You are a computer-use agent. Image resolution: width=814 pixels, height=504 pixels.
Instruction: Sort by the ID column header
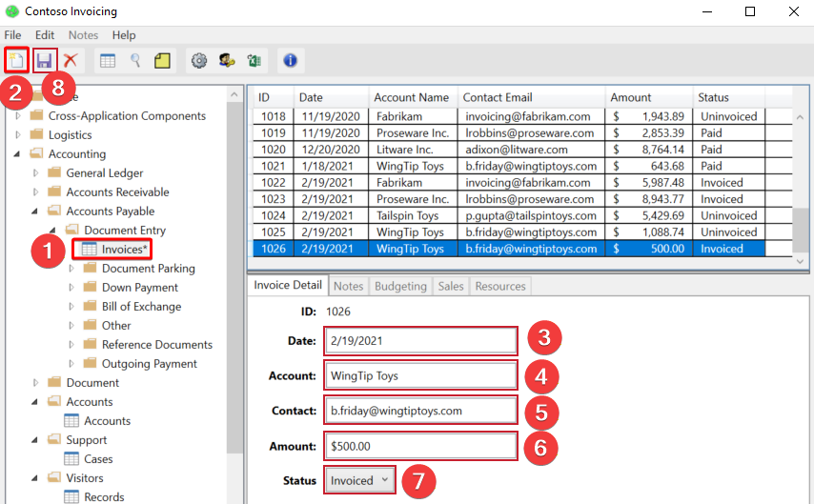pyautogui.click(x=274, y=97)
